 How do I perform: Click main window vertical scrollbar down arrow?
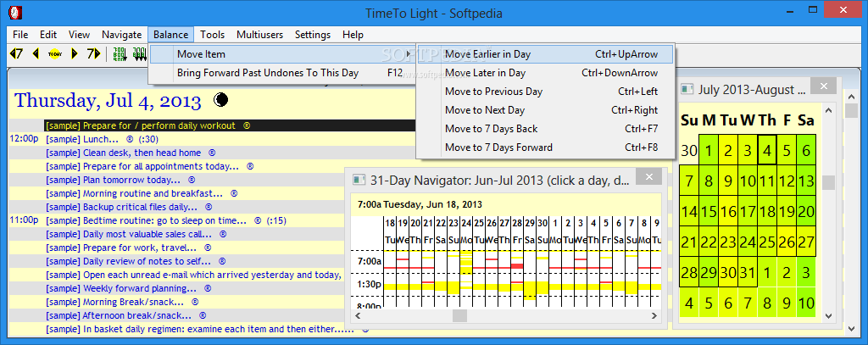click(x=852, y=329)
